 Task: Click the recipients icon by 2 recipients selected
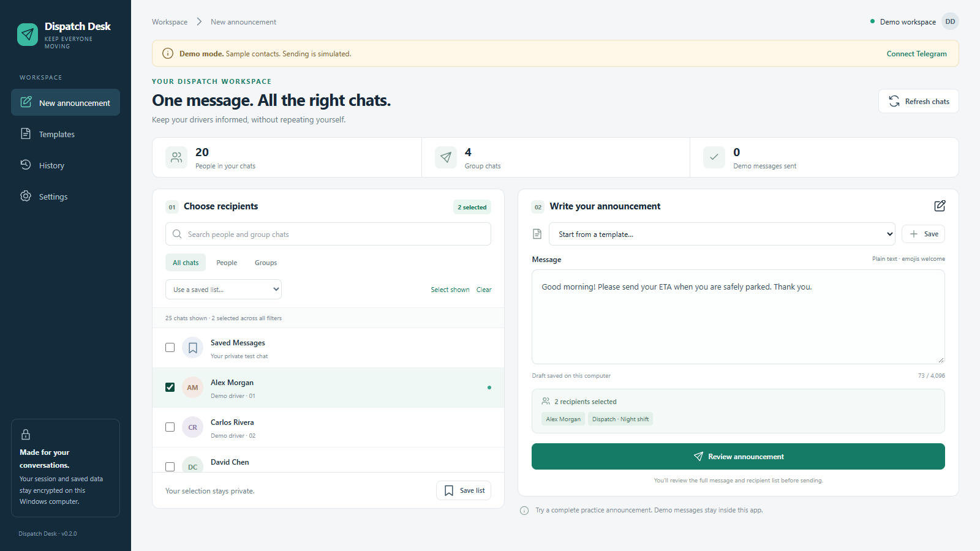pyautogui.click(x=546, y=402)
